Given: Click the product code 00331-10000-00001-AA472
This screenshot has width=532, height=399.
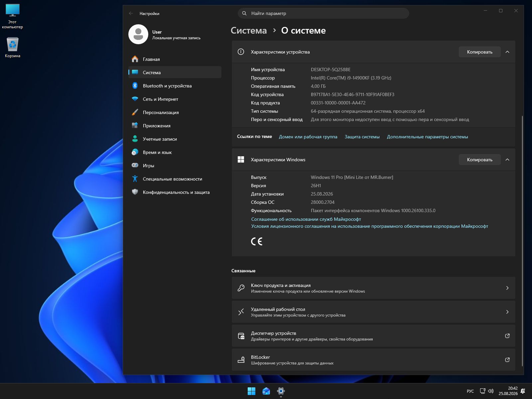Looking at the screenshot, I should point(338,103).
